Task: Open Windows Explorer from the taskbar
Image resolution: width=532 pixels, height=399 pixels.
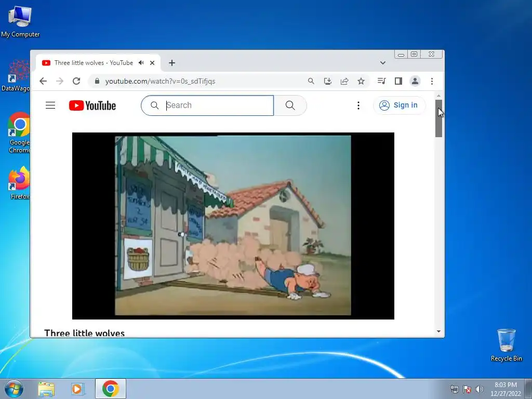Action: (46, 389)
